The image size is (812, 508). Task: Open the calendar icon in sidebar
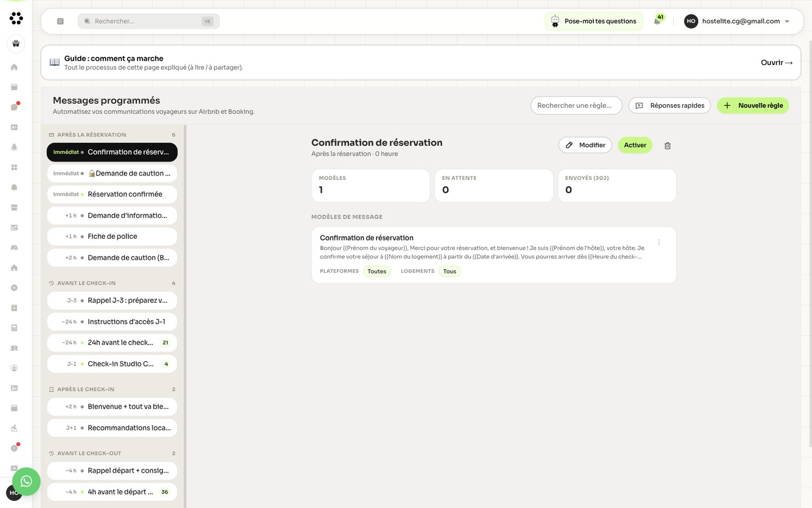pyautogui.click(x=15, y=87)
